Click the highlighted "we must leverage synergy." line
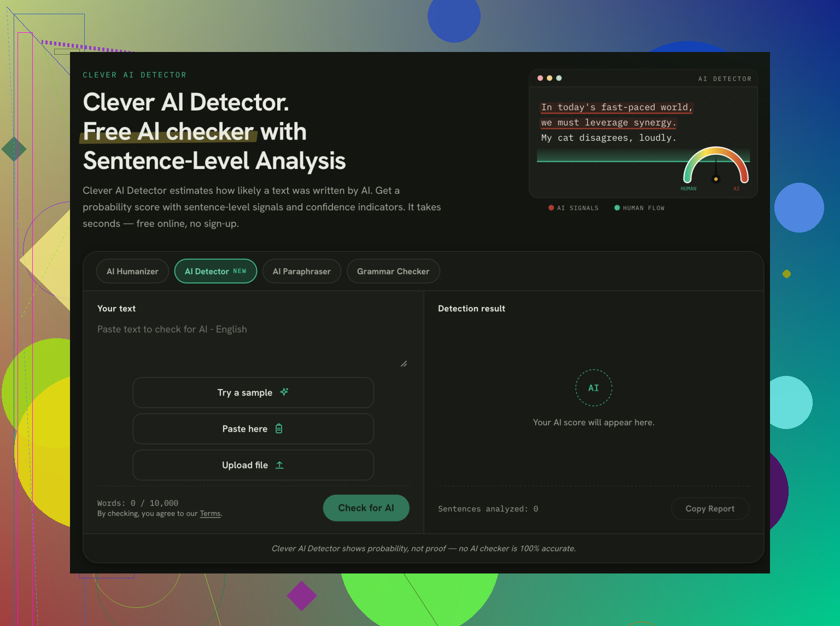This screenshot has height=626, width=840. pyautogui.click(x=609, y=123)
